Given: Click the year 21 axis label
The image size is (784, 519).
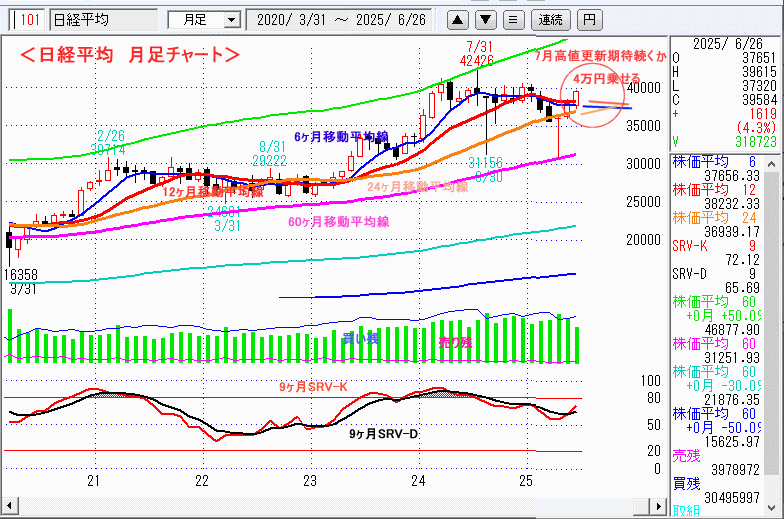Looking at the screenshot, I should [94, 481].
